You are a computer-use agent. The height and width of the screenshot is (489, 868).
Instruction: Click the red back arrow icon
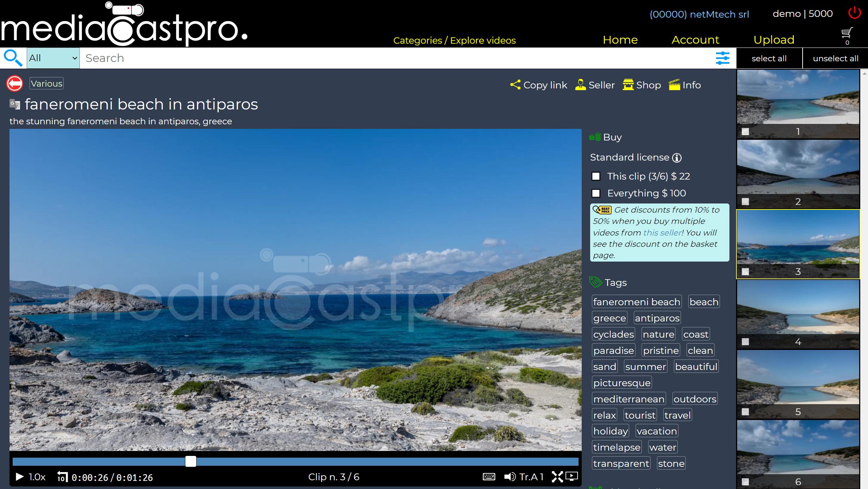tap(15, 84)
